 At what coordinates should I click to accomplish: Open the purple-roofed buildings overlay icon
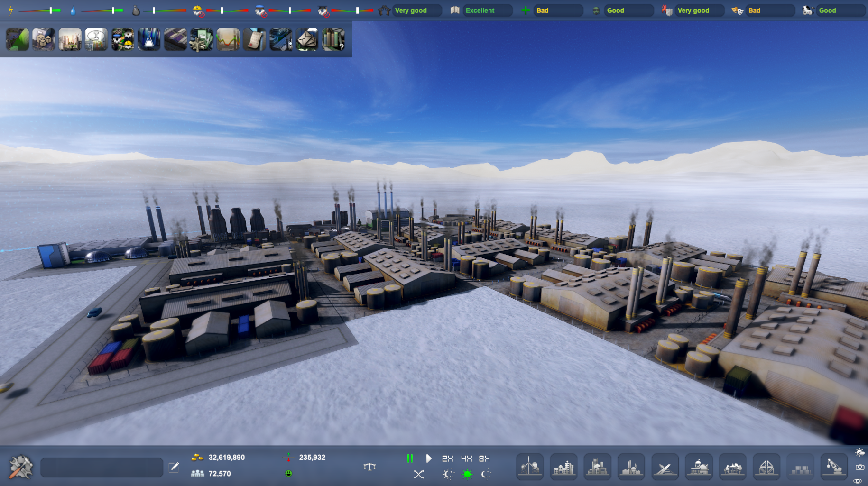pos(175,39)
